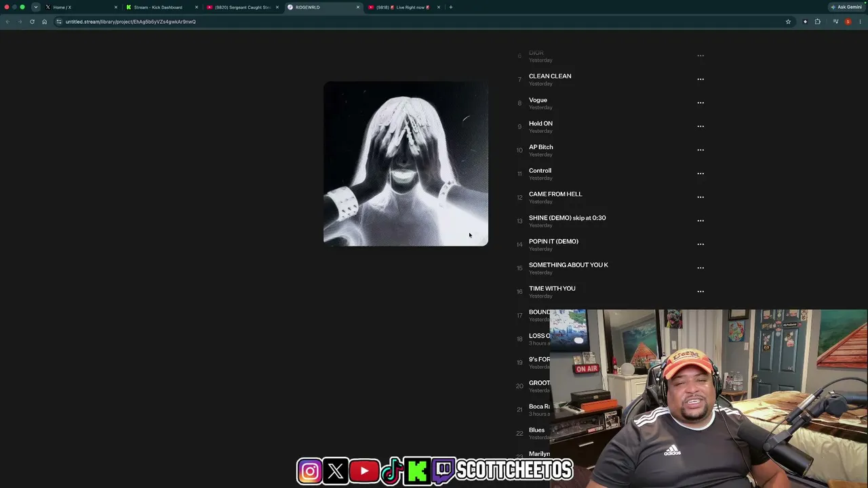The height and width of the screenshot is (488, 868).
Task: Open the browser extensions puzzle icon
Action: click(x=818, y=22)
